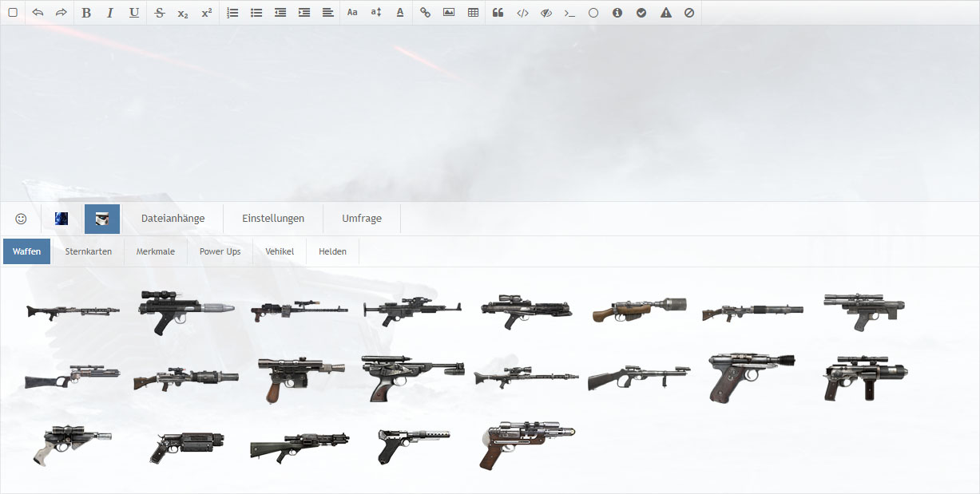Toggle italic formatting

(110, 13)
